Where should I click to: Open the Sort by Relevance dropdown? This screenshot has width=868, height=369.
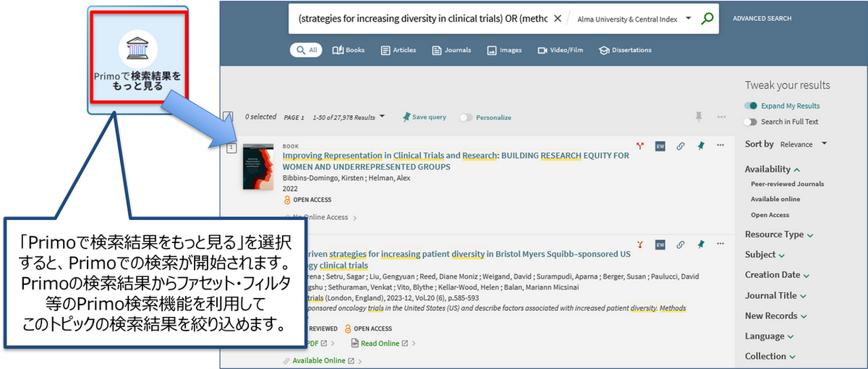coord(801,144)
